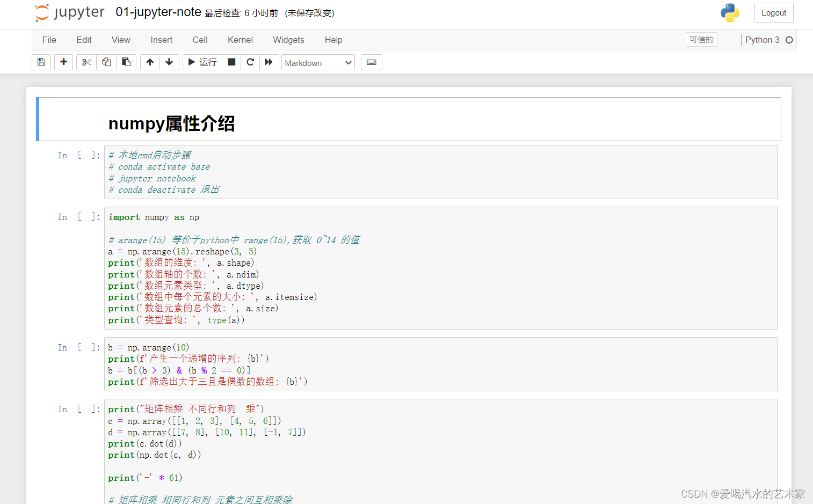This screenshot has height=504, width=813.
Task: Select the numpy属性介绍 heading cell
Action: click(x=409, y=119)
